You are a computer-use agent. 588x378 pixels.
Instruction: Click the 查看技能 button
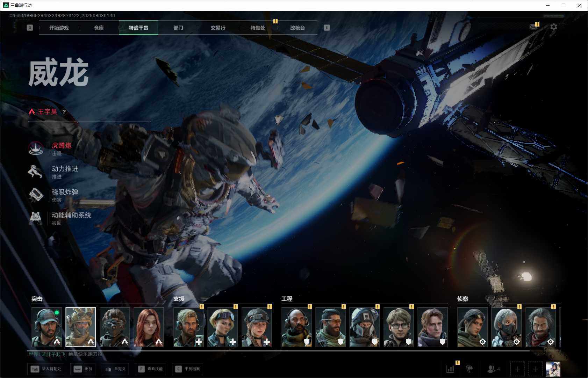pyautogui.click(x=150, y=369)
